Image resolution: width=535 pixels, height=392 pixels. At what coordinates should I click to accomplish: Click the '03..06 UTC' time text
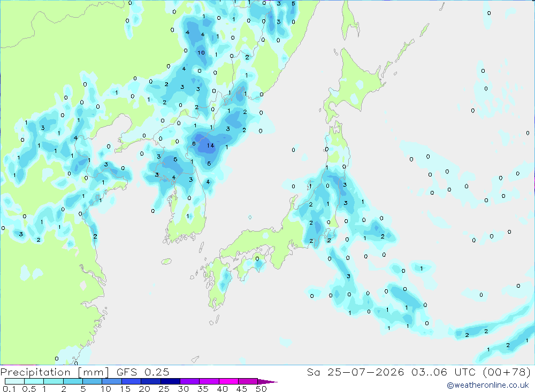pos(444,372)
